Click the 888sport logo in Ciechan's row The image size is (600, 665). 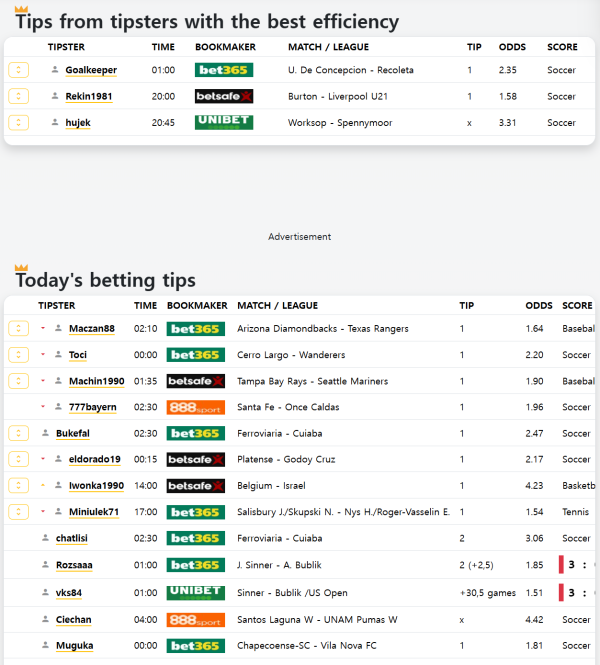click(x=195, y=619)
